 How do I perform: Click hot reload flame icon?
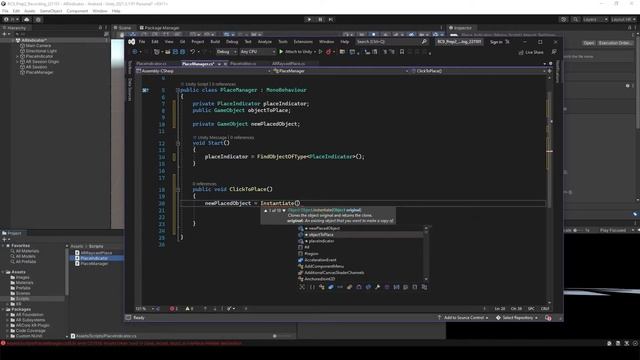point(328,52)
